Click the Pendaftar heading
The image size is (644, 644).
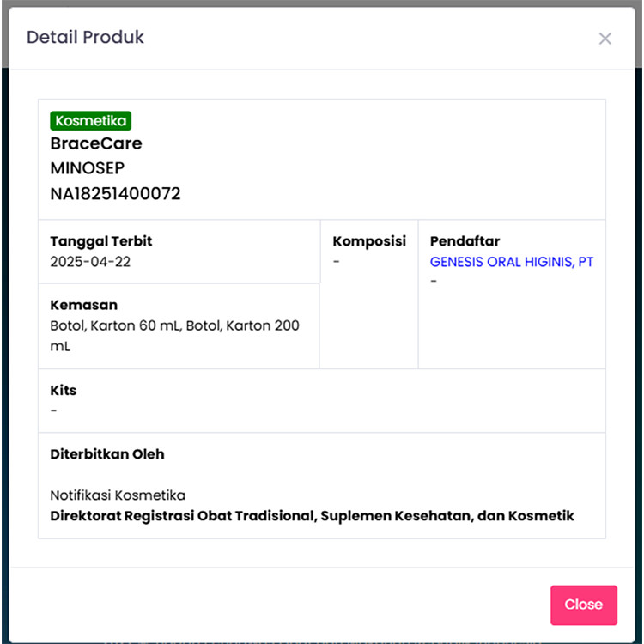tap(465, 241)
